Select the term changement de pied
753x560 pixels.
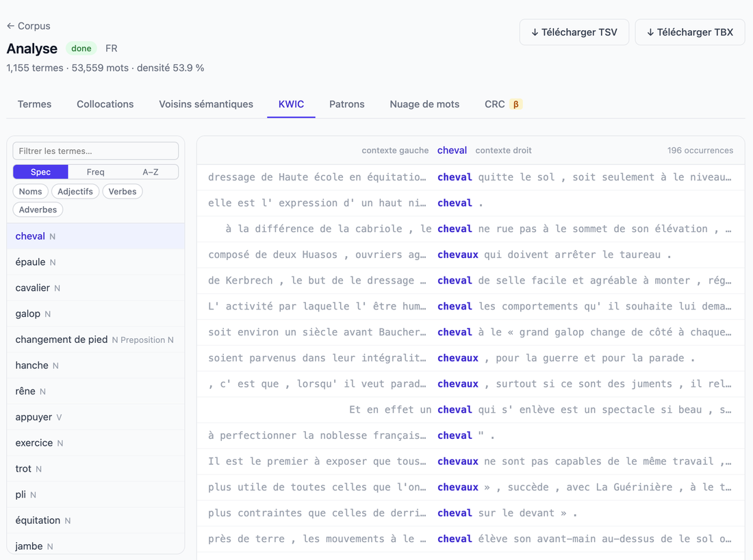[x=96, y=340]
